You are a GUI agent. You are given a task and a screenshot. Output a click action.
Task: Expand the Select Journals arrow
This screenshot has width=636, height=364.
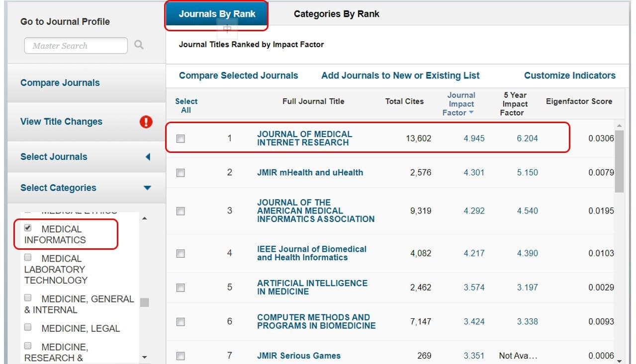click(x=147, y=157)
